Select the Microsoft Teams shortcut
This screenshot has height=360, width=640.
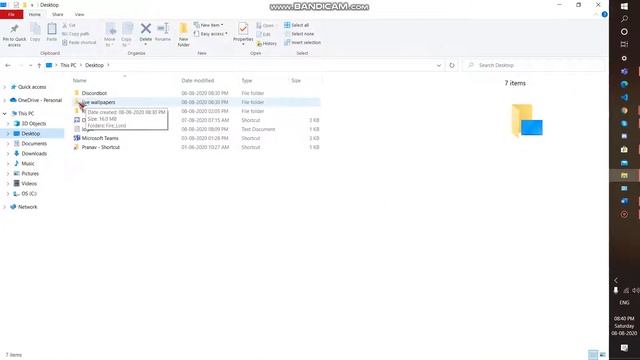[x=100, y=138]
